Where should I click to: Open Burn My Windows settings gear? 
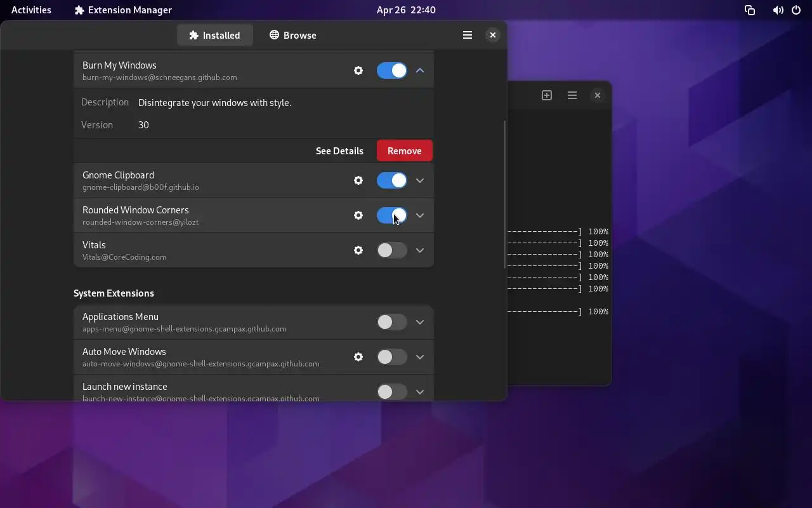[358, 70]
